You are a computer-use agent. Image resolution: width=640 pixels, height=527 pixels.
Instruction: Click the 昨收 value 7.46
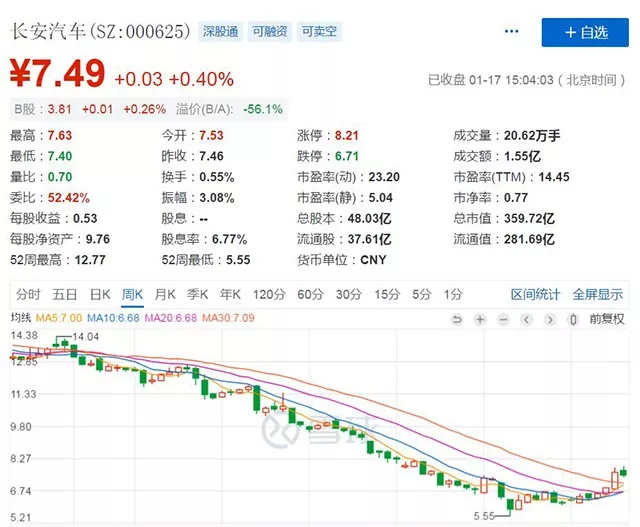(211, 156)
